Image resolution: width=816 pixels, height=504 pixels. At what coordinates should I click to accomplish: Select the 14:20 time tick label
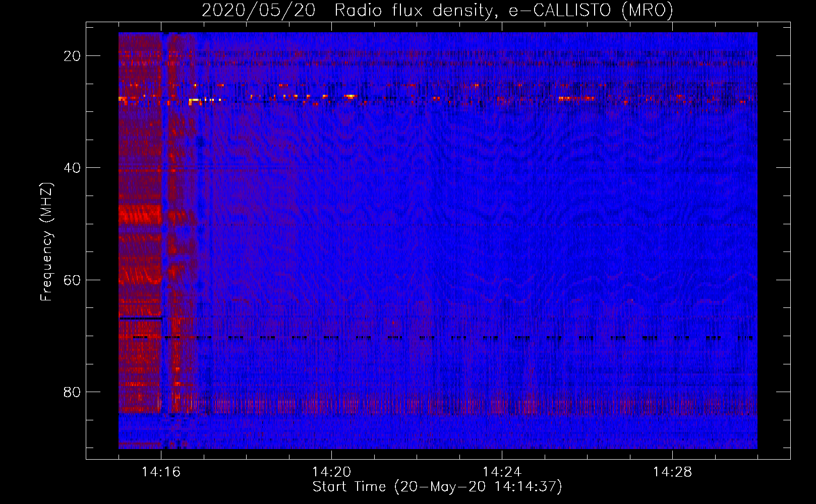pyautogui.click(x=331, y=472)
